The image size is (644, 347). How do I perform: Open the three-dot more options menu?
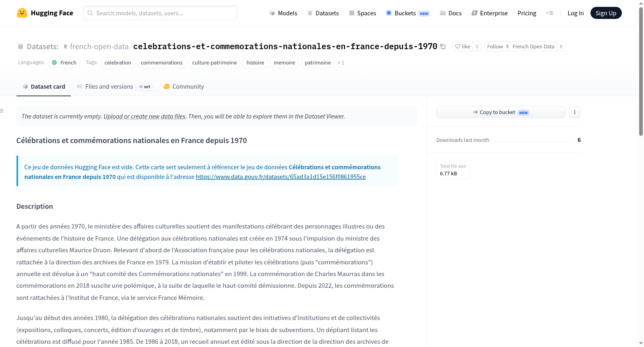[575, 112]
